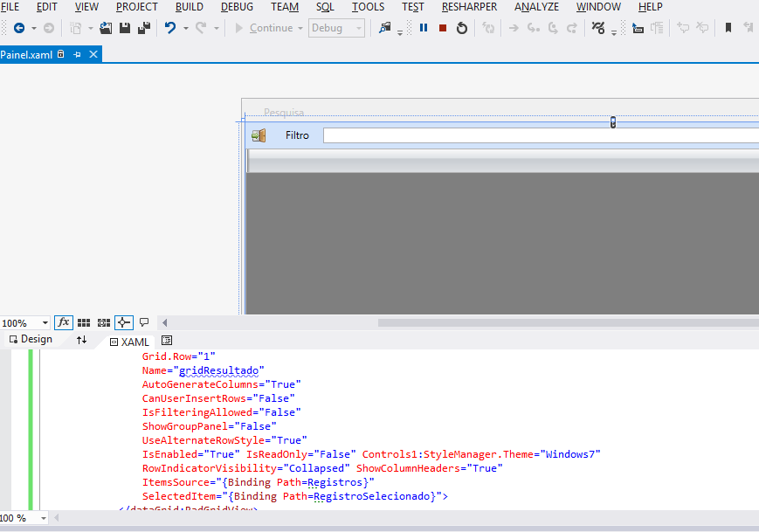Click the Pesquisa group header label
This screenshot has height=532, width=759.
click(x=284, y=113)
